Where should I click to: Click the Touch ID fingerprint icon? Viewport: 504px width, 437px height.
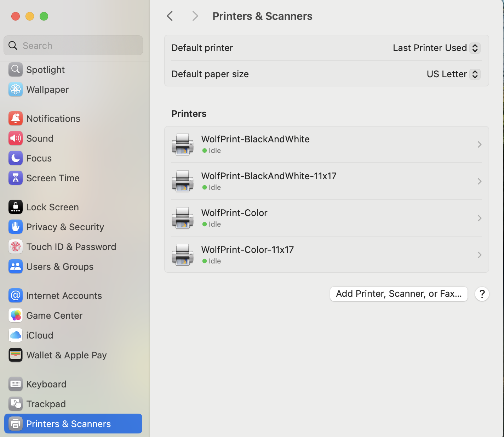tap(16, 247)
